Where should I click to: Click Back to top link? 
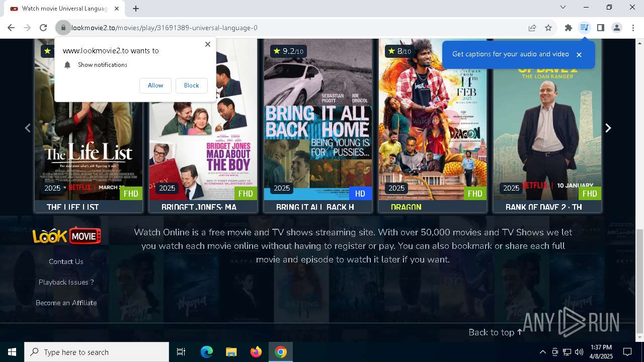(496, 332)
